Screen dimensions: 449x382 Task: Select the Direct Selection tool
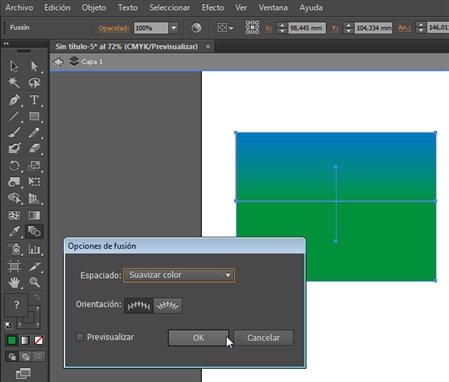(34, 66)
